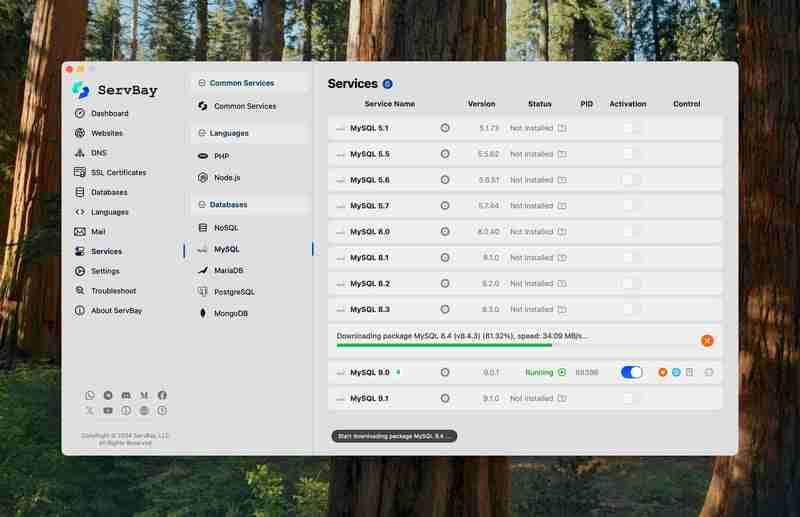Image resolution: width=800 pixels, height=517 pixels.
Task: Collapse the Databases section header
Action: click(x=249, y=204)
